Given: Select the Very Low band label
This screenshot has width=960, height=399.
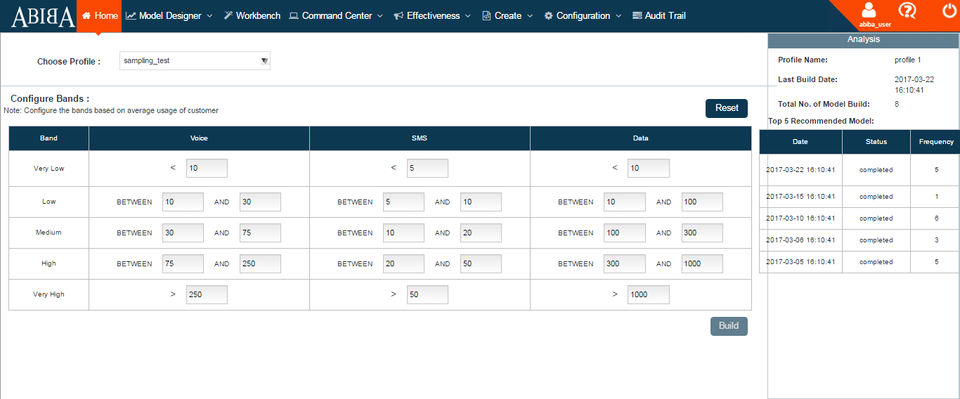Looking at the screenshot, I should [49, 168].
